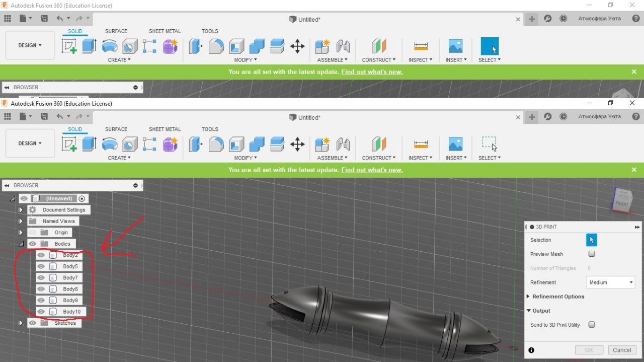Toggle Bodies folder visibility eye
Screen dimensions: 644x362
[32, 244]
